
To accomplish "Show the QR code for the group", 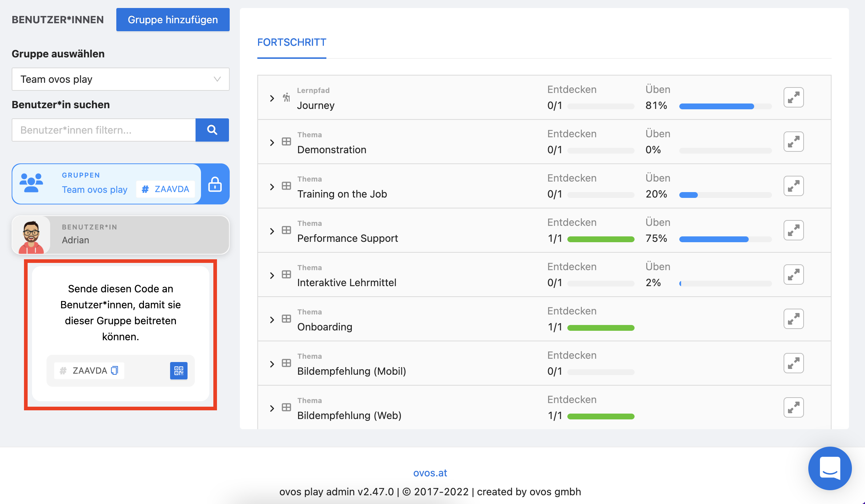I will coord(179,371).
